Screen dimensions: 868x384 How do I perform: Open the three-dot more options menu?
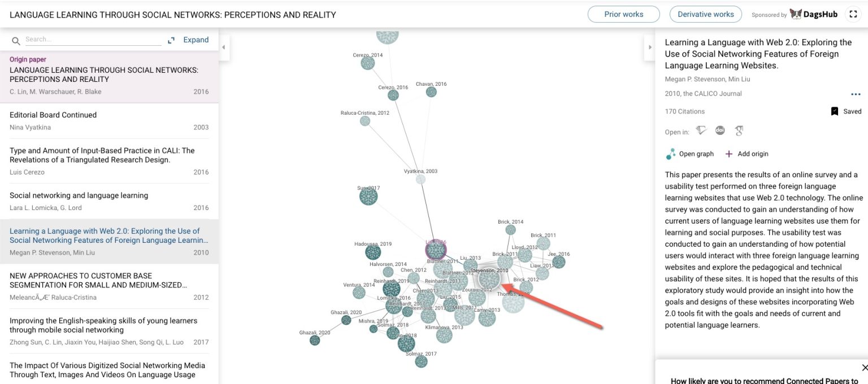coord(856,94)
